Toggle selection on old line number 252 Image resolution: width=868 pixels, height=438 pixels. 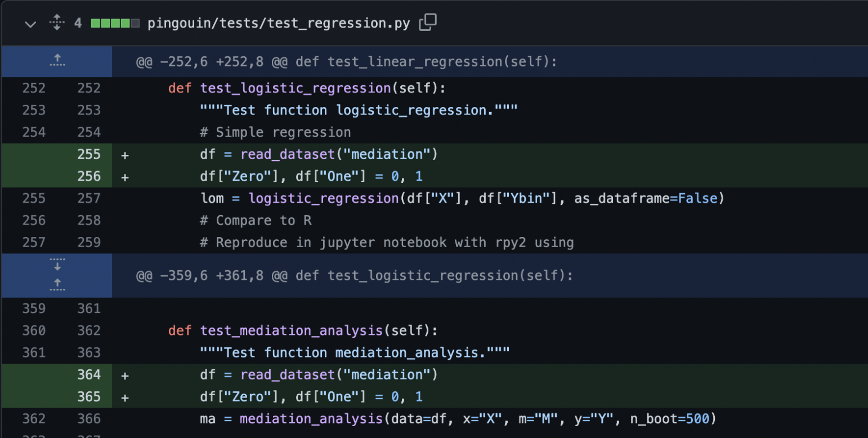pos(34,87)
